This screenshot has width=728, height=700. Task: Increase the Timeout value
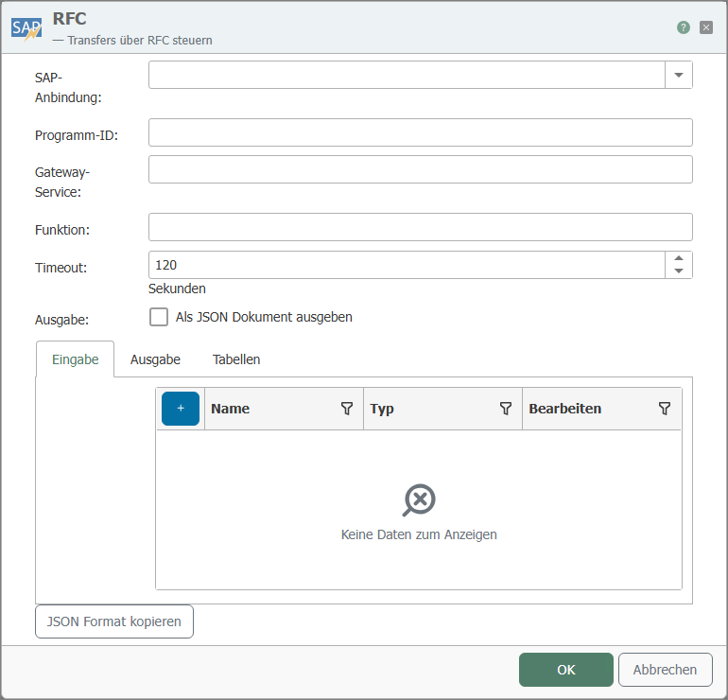(x=678, y=258)
